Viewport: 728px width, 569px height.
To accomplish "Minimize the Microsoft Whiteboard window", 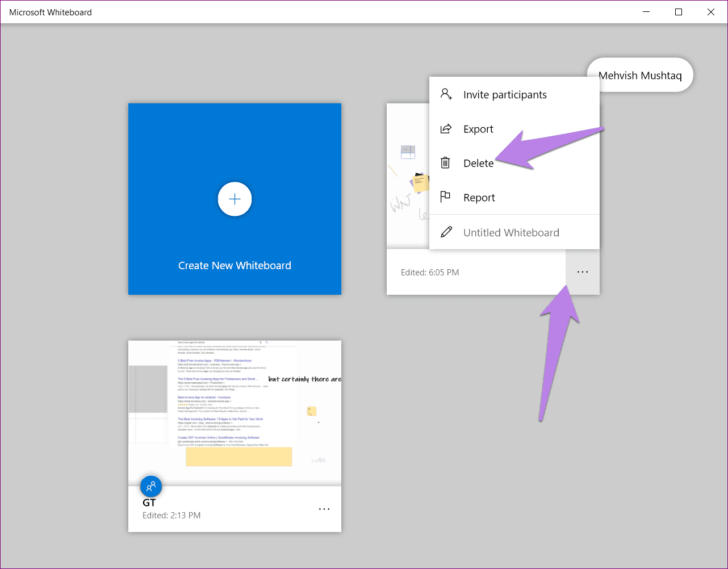I will (646, 12).
